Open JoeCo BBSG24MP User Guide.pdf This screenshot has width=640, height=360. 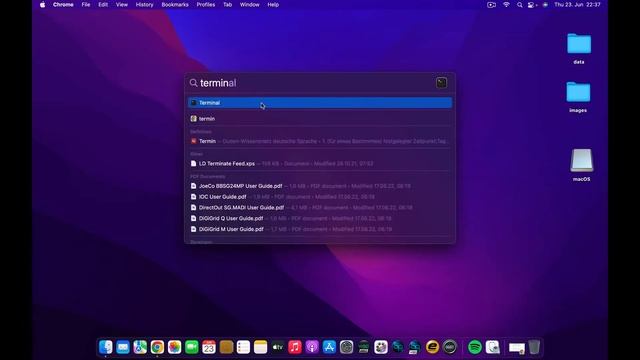pos(320,186)
